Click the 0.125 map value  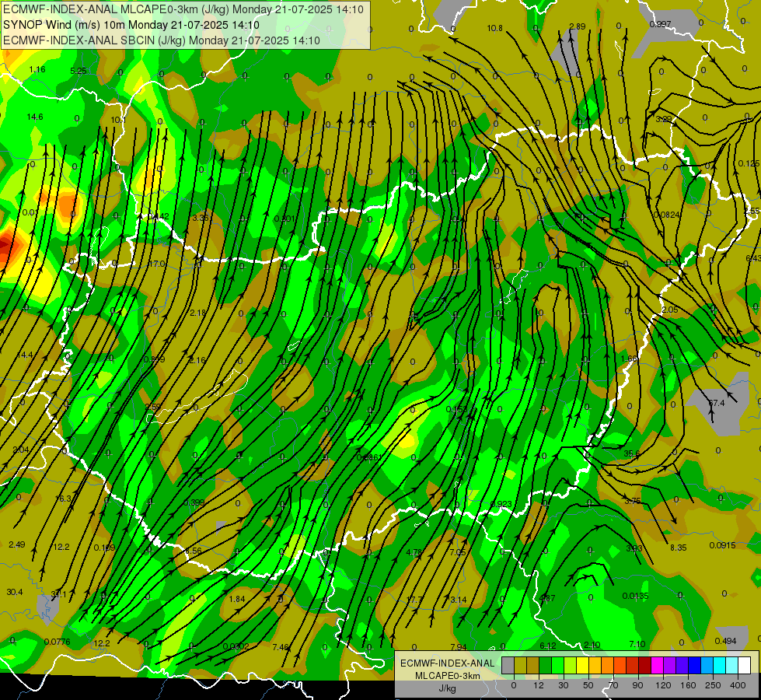click(749, 163)
